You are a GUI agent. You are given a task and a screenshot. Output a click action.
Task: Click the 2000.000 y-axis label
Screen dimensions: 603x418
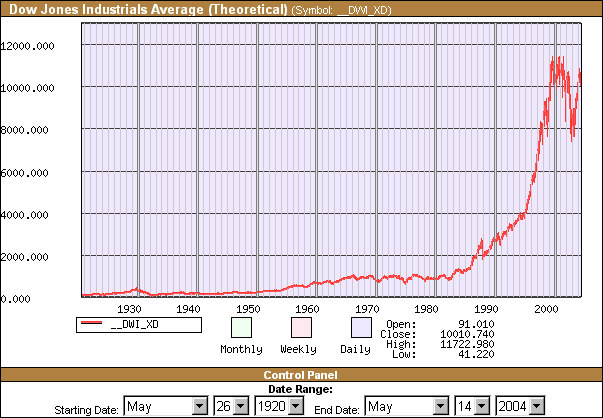(25, 257)
